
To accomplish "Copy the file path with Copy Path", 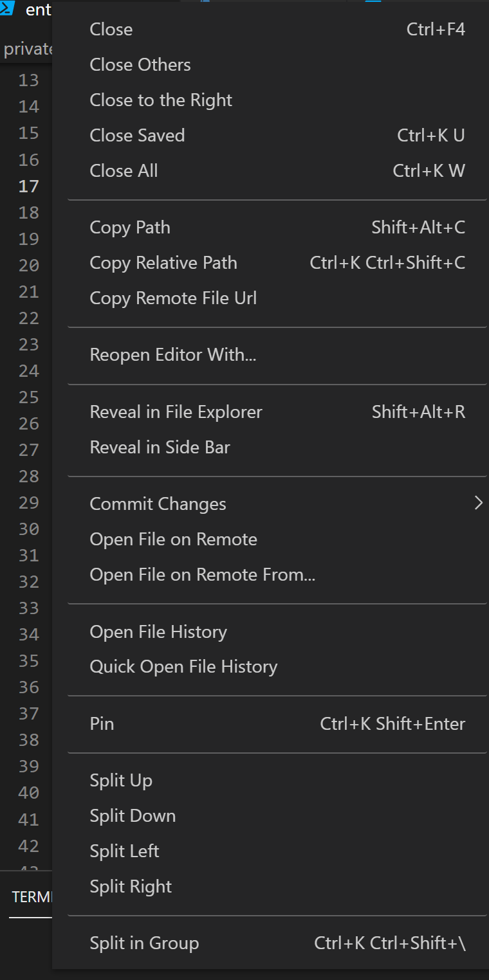I will pos(129,227).
